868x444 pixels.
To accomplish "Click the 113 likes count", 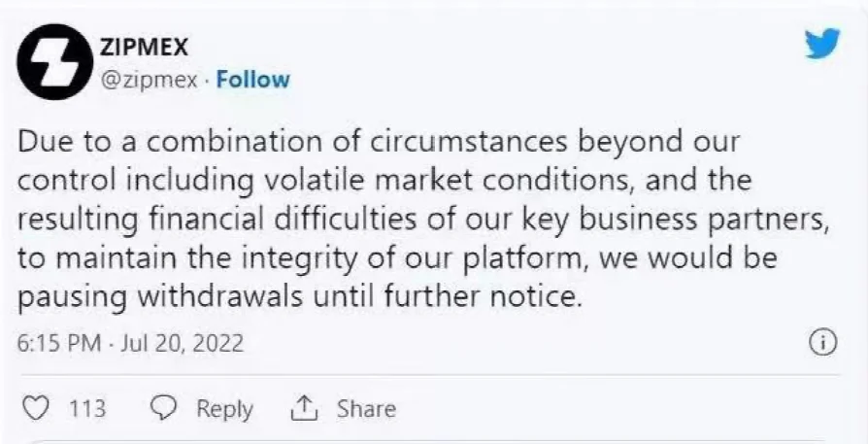I will point(87,409).
